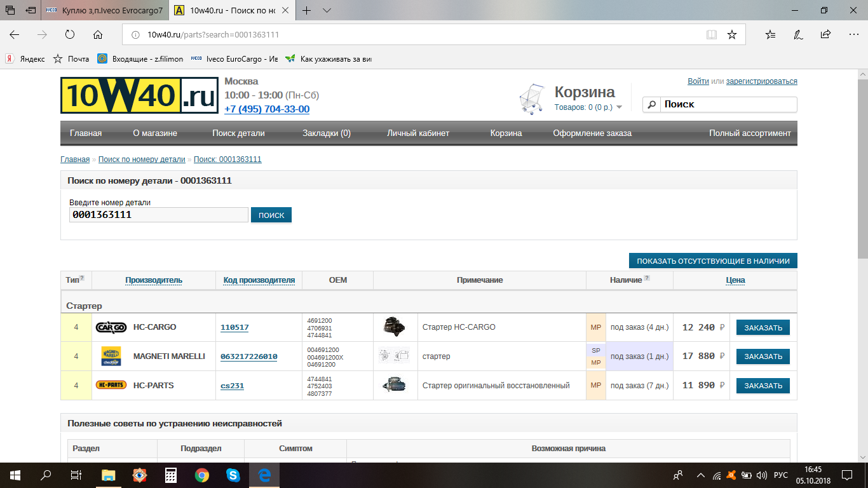The image size is (868, 488).
Task: Click the HC-CARGO brand logo
Action: (111, 327)
